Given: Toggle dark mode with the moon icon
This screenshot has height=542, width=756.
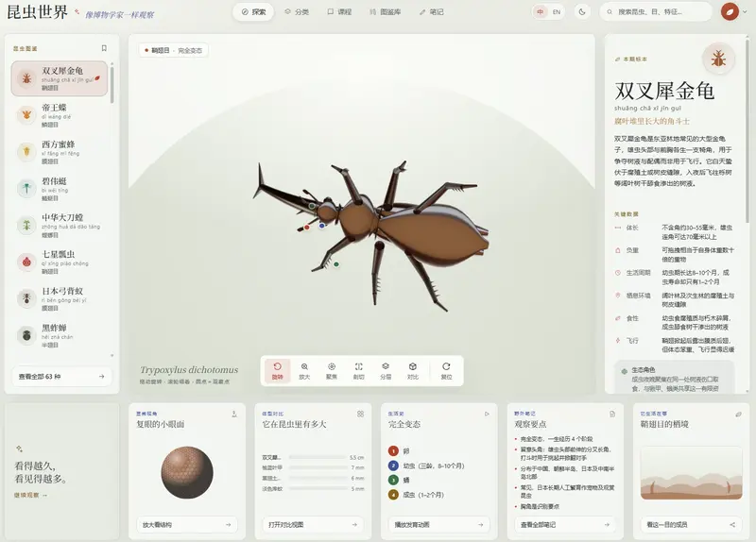Looking at the screenshot, I should pos(582,12).
